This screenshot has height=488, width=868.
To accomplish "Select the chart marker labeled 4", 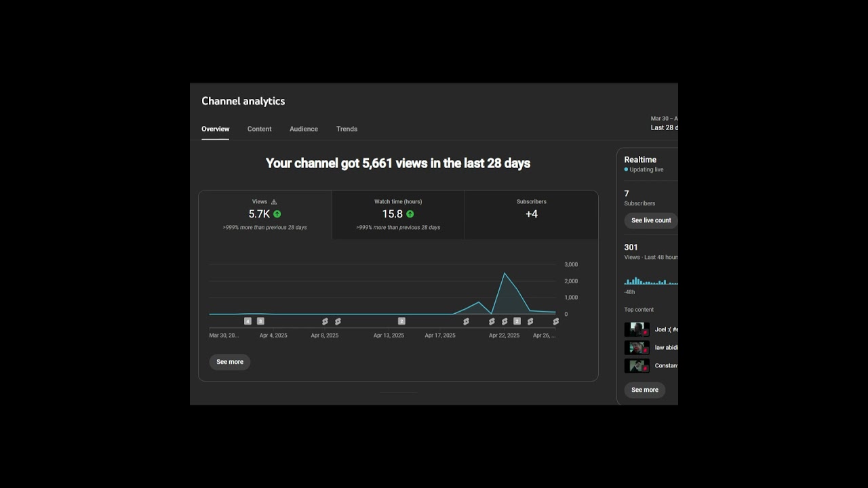I will coord(248,321).
